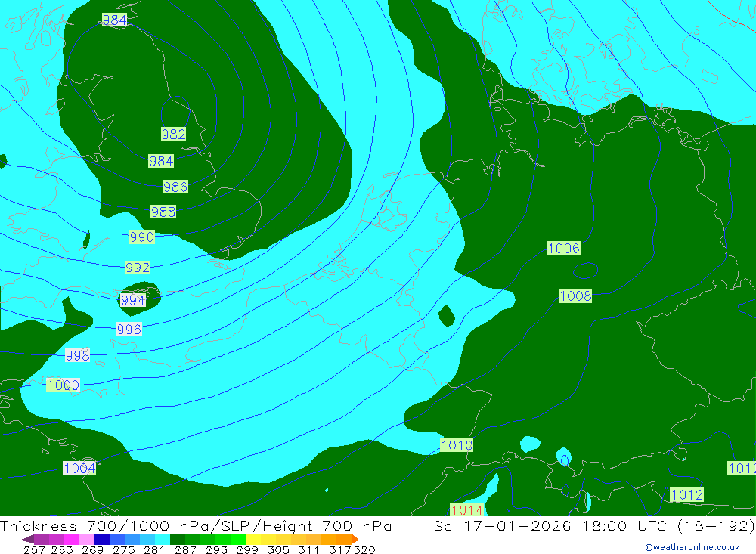Click the legend value 305
The image size is (756, 554).
(278, 549)
